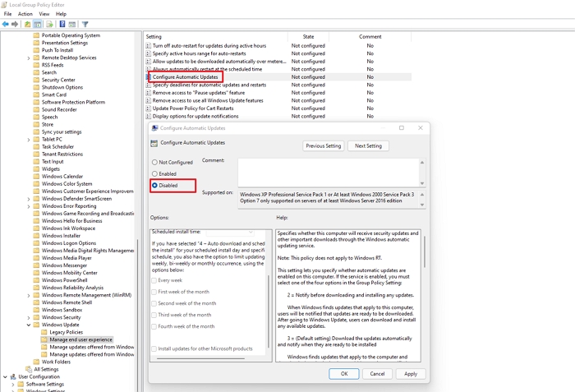Click the All Settings icon in tree
Image resolution: width=575 pixels, height=392 pixels.
[x=29, y=369]
